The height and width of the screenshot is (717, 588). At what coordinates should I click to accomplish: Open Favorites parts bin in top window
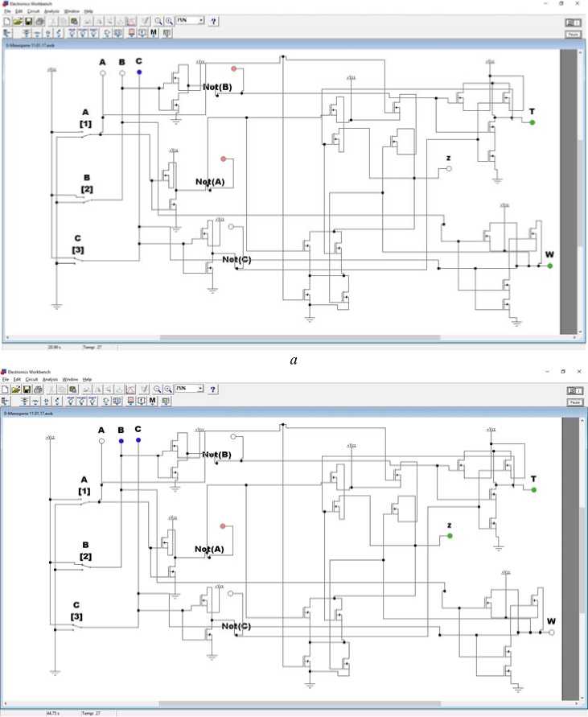(x=7, y=33)
